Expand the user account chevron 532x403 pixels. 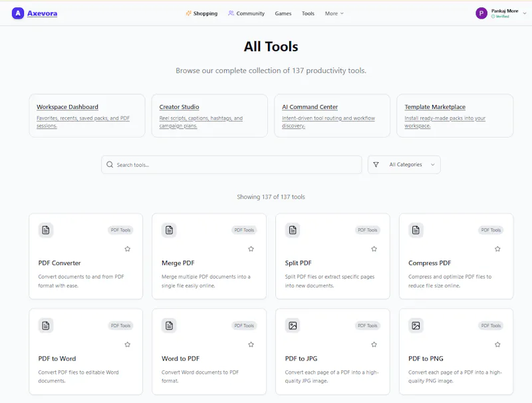pos(525,13)
